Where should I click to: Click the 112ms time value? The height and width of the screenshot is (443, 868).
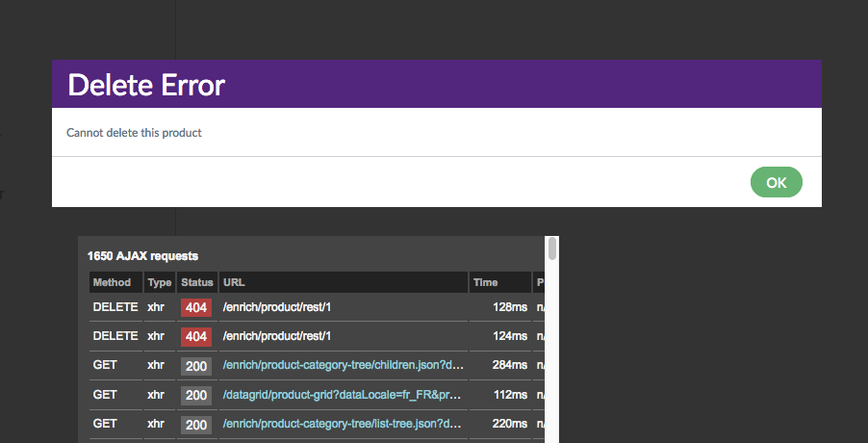coord(510,394)
